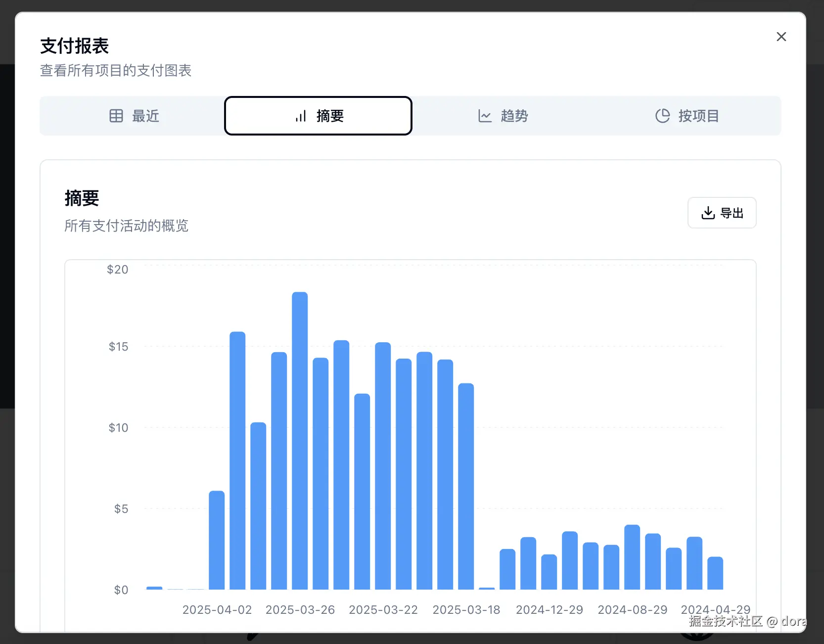Screen dimensions: 824x644
Task: Click the download icon inside the 导出 button
Action: pos(708,213)
